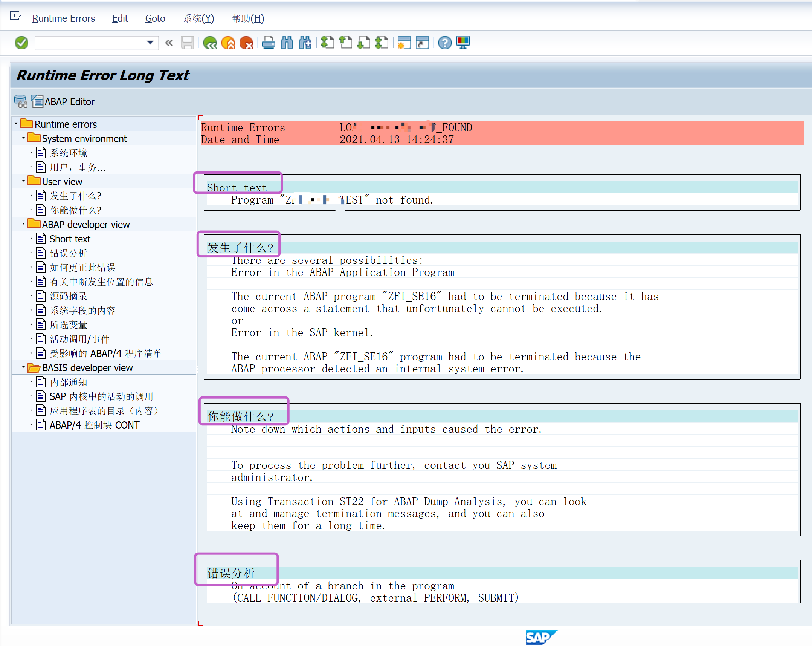
Task: Click the green Back arrow icon
Action: 210,43
